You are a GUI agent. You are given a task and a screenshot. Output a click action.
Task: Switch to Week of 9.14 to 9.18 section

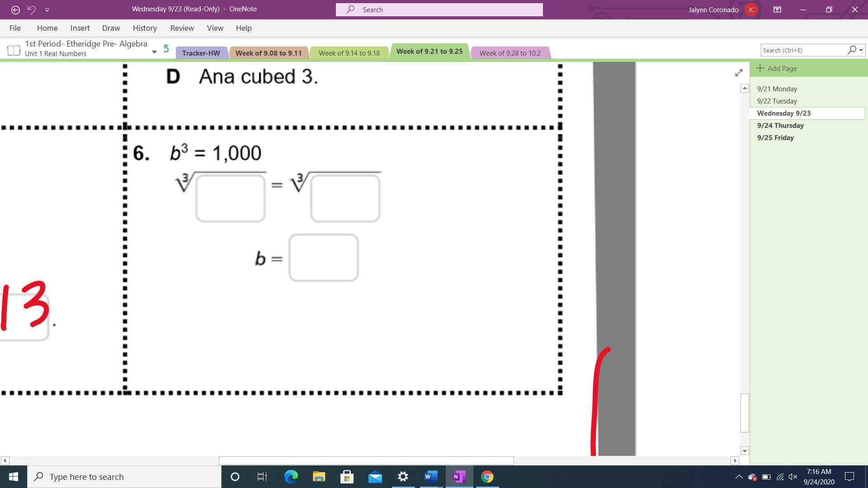(x=349, y=53)
